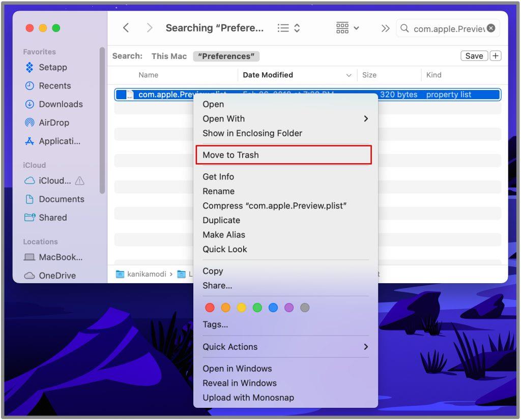Switch view using the list view icon

click(283, 28)
